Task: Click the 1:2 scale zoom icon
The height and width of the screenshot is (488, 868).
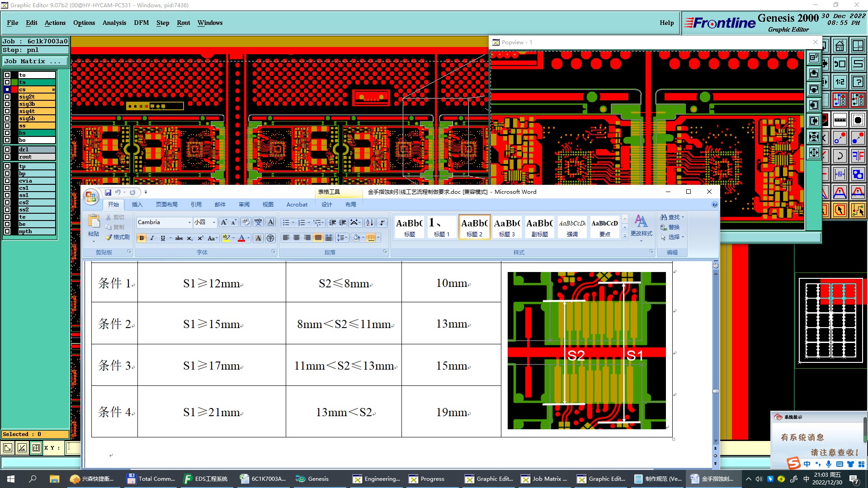Action: pyautogui.click(x=840, y=82)
